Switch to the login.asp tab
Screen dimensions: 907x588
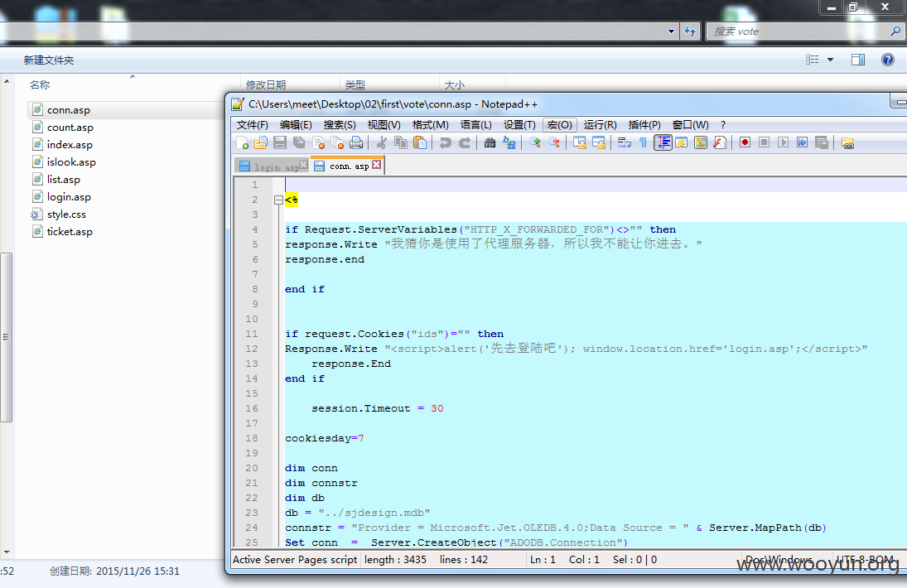click(271, 166)
